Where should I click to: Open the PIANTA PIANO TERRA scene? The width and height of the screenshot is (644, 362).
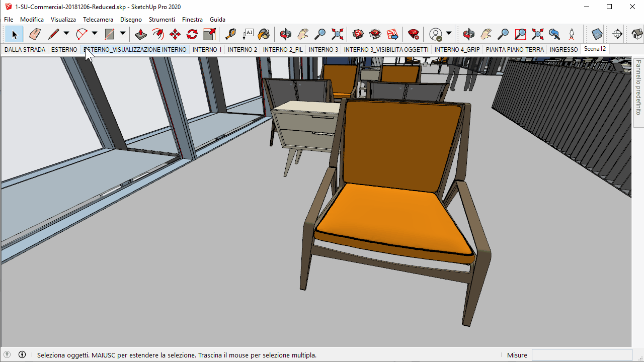coord(515,50)
